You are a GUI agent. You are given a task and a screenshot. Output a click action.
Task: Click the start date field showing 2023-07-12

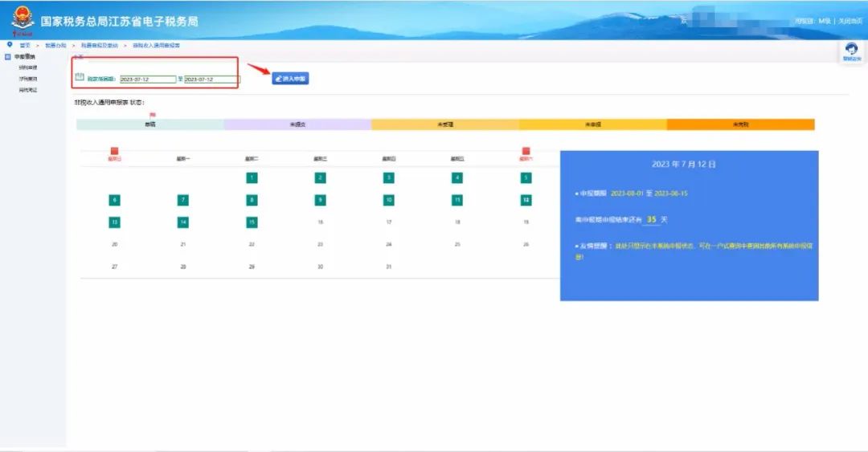pos(147,79)
